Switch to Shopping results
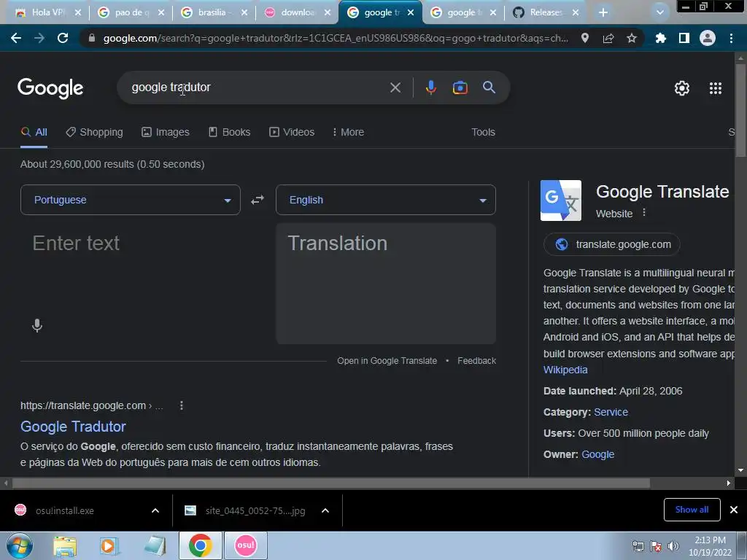The height and width of the screenshot is (560, 747). click(x=94, y=133)
